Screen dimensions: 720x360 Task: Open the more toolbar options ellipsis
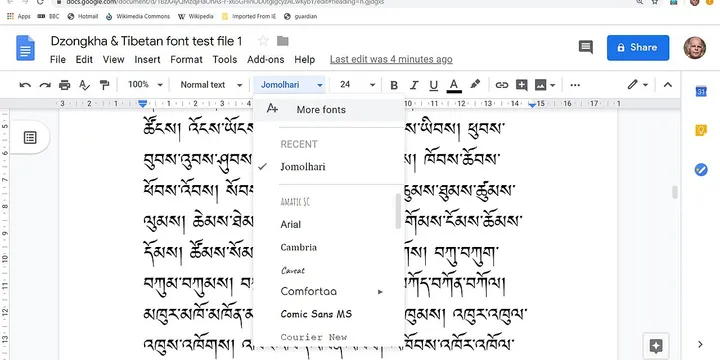[x=575, y=85]
